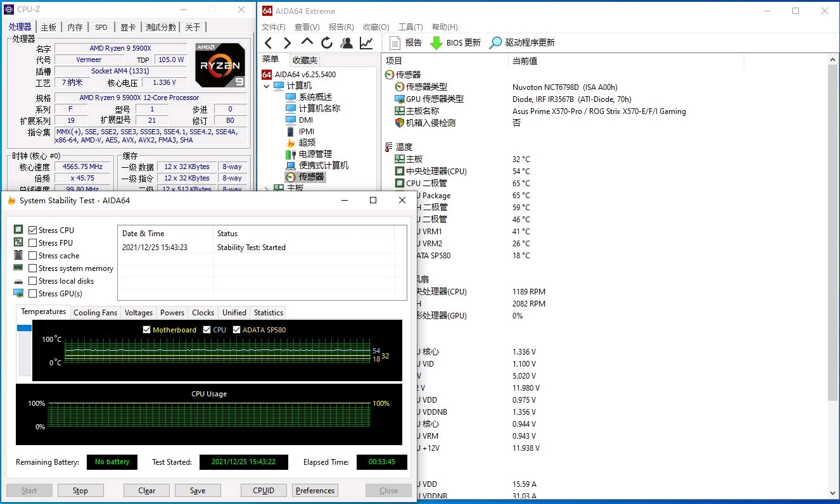The width and height of the screenshot is (840, 504).
Task: Open the 帮助(H) menu
Action: pos(445,27)
